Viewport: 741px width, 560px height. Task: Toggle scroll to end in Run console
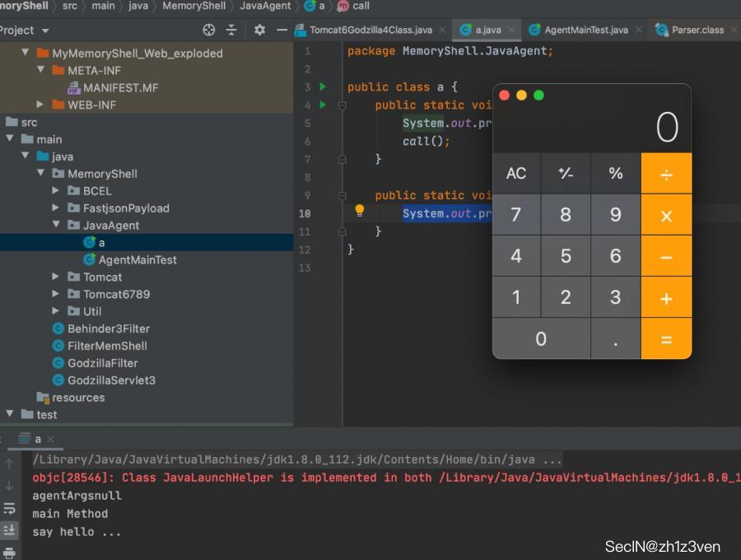[x=10, y=530]
